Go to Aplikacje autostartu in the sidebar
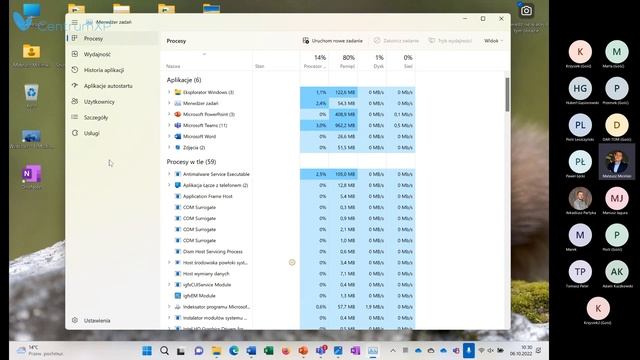The width and height of the screenshot is (640, 360). (x=113, y=86)
